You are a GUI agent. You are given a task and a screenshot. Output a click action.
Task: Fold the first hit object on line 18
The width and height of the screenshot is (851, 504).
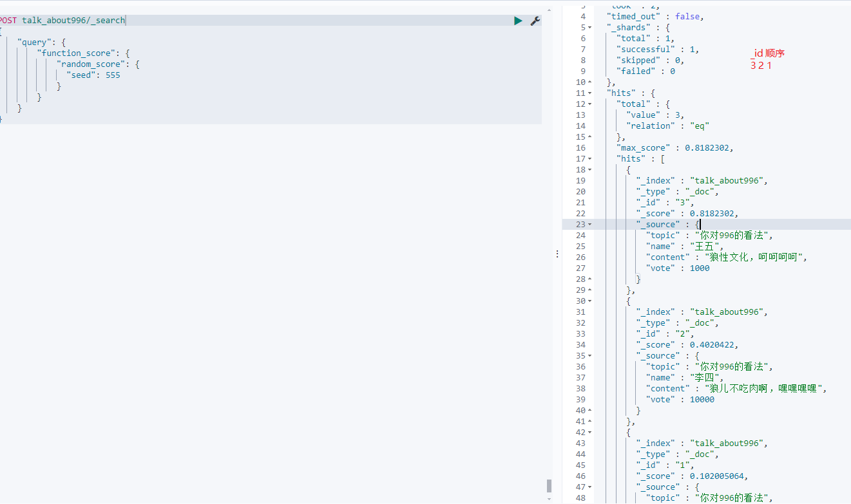click(x=589, y=170)
